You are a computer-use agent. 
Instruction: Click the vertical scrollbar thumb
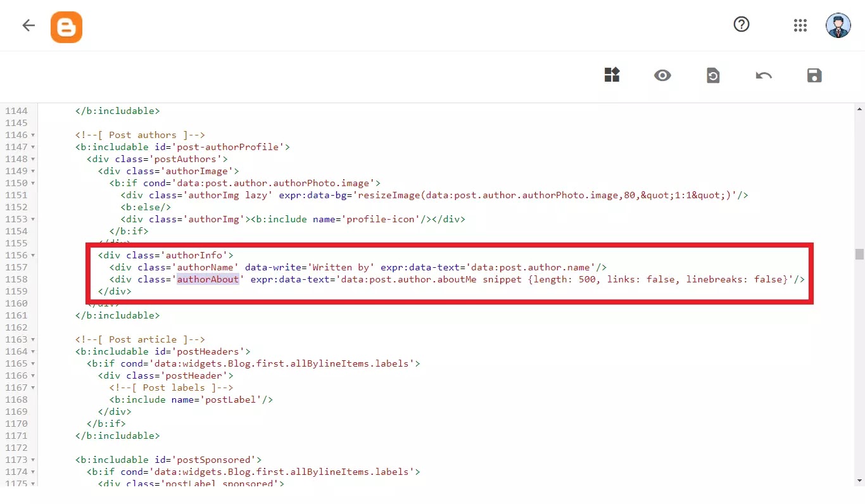pyautogui.click(x=859, y=254)
